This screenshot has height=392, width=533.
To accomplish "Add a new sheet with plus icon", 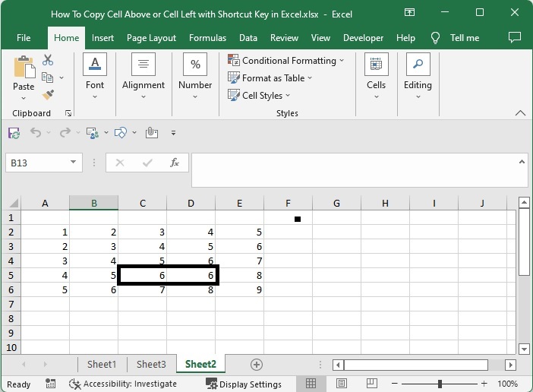I will 257,365.
